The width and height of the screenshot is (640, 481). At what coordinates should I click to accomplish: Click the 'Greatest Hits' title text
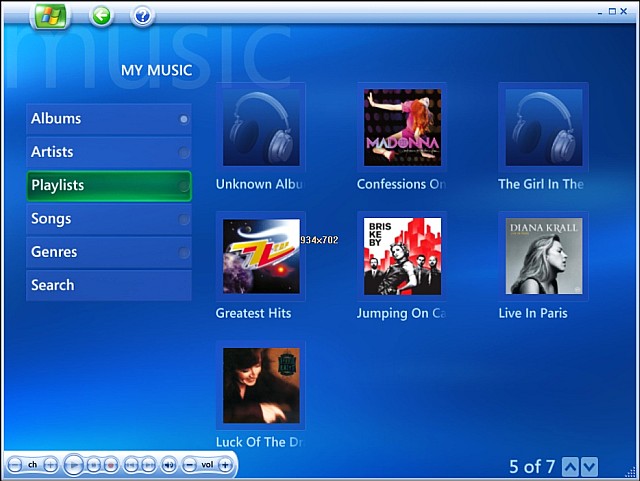253,313
